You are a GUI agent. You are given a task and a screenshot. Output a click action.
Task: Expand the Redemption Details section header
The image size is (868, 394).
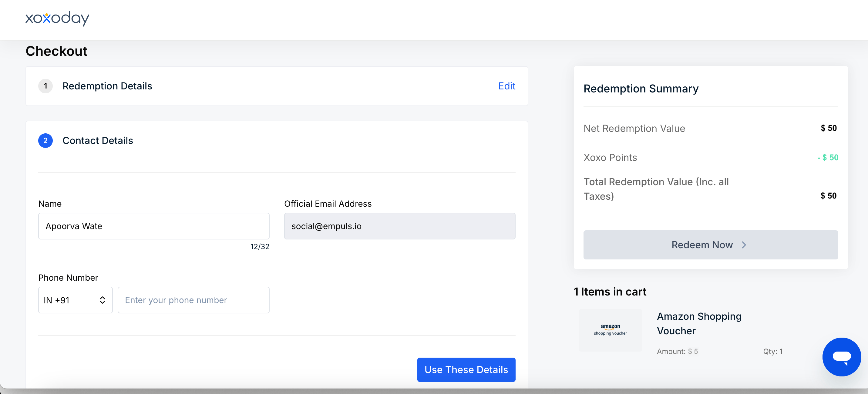(277, 86)
